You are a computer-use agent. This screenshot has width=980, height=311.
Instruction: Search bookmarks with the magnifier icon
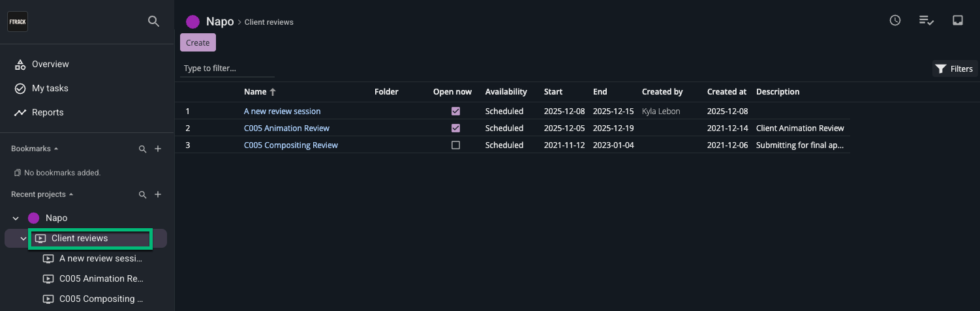[143, 149]
